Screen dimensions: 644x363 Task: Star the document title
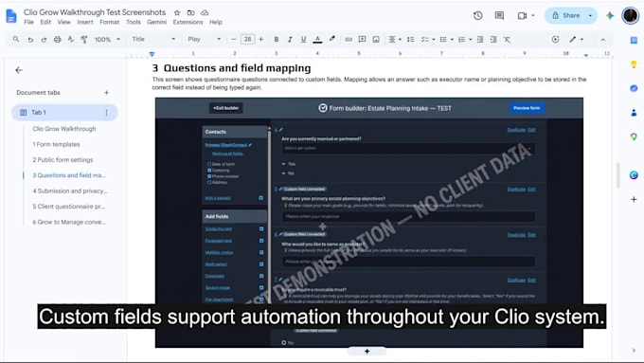click(x=177, y=12)
